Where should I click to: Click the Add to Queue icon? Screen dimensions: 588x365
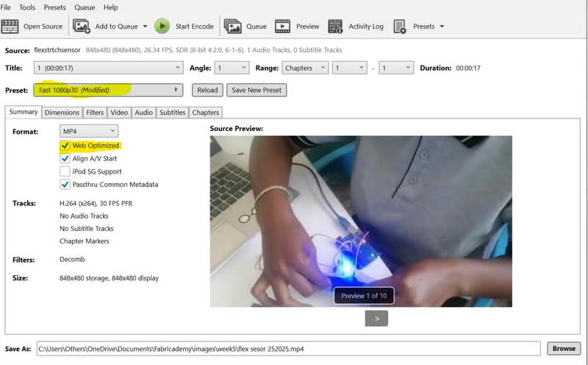tap(82, 26)
